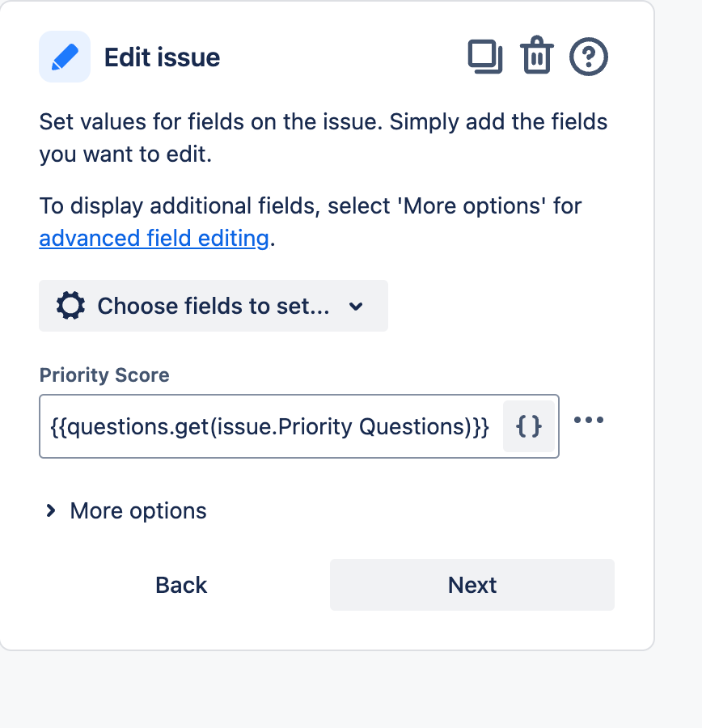Open three-dot menu beside Priority Score field

click(x=588, y=420)
